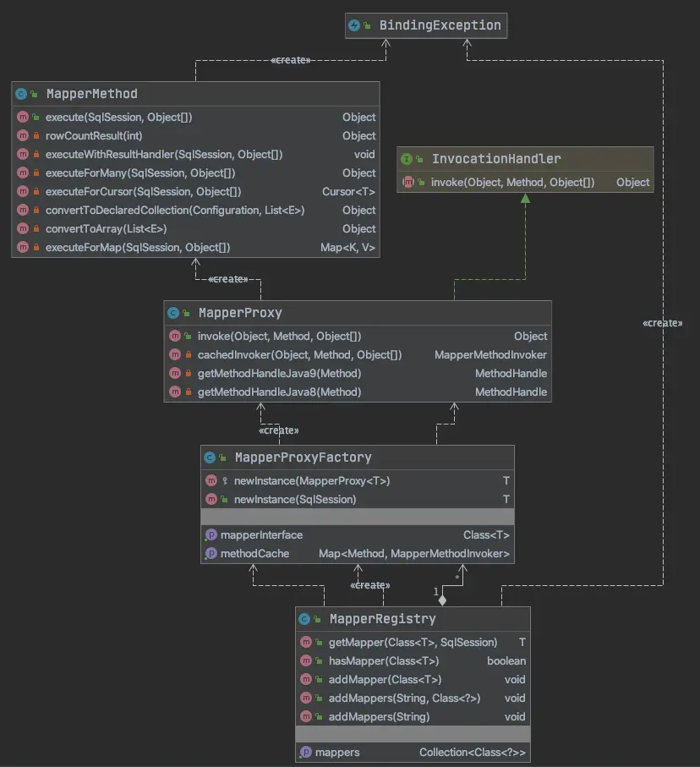This screenshot has width=700, height=767.
Task: Click method icon beside addMapper(Class<T>)
Action: 306,679
